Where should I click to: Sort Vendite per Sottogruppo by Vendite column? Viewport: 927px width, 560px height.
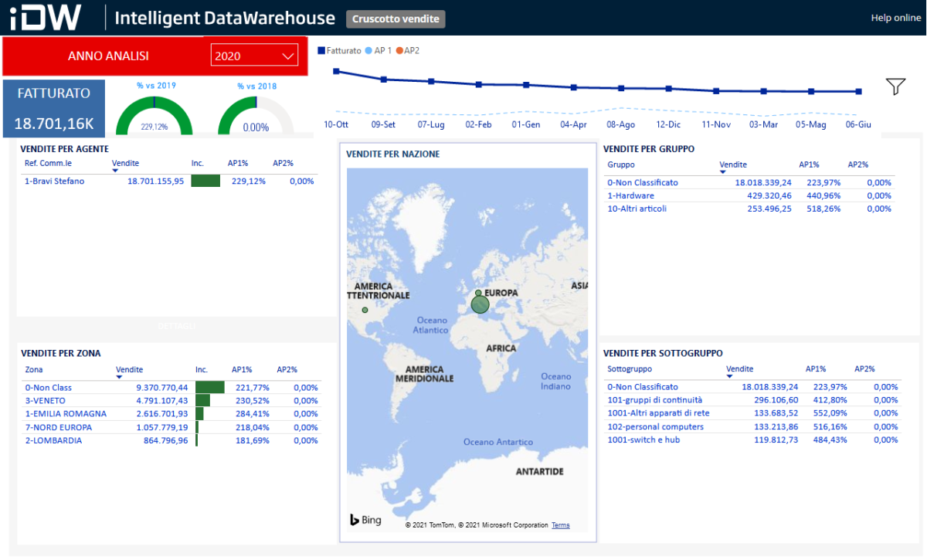click(x=740, y=369)
